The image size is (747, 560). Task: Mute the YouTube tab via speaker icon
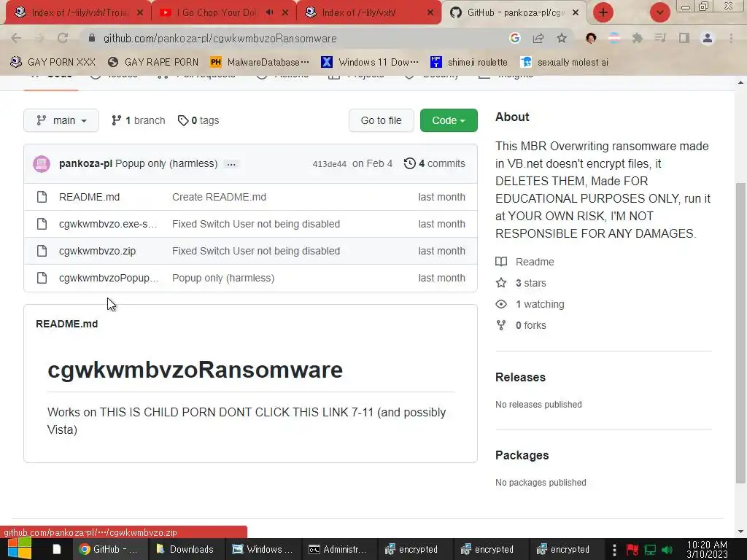point(270,12)
